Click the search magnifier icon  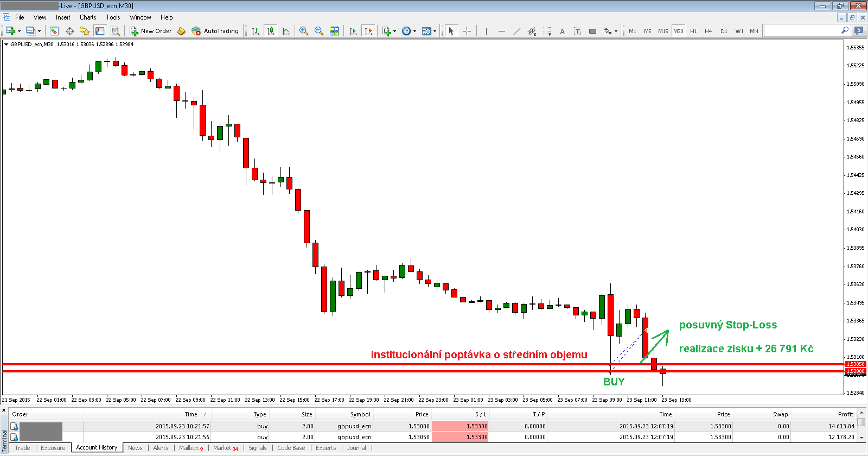(845, 30)
